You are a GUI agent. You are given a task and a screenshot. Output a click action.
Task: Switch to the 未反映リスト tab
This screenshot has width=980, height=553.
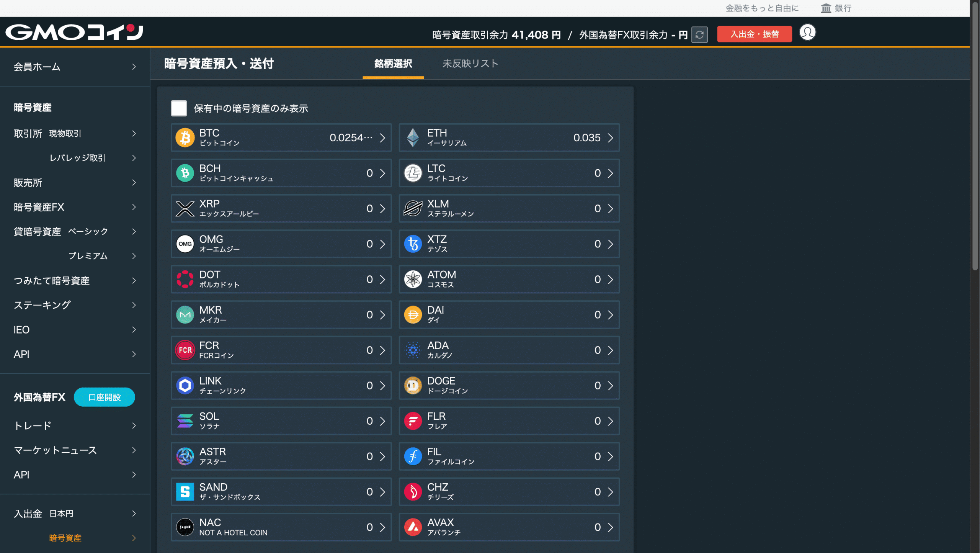pos(470,64)
